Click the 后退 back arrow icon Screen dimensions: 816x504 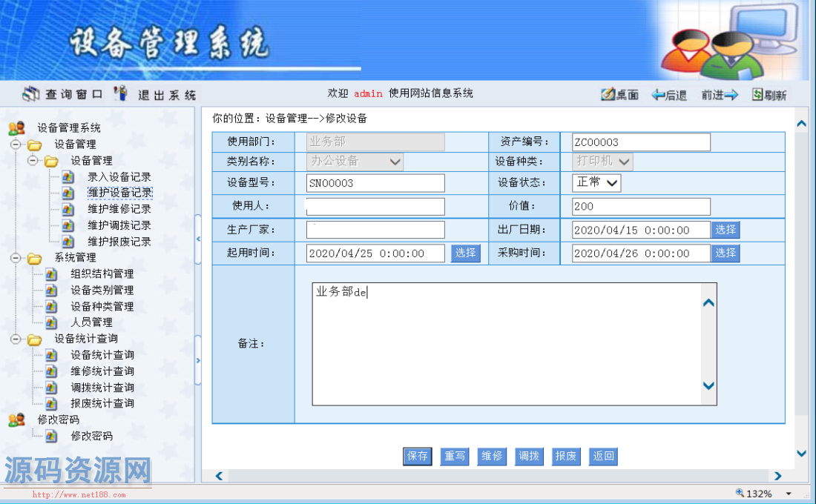658,95
